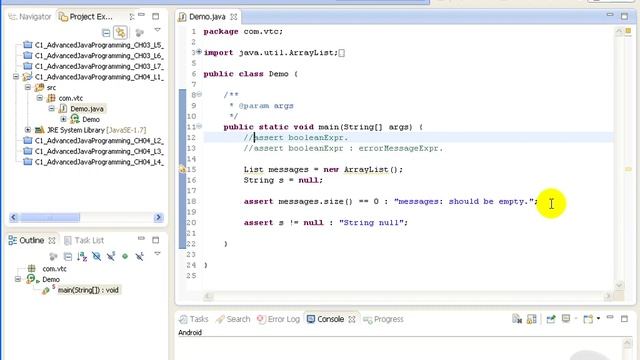Viewport: 640px width, 360px height.
Task: Select the Project Explorer tab
Action: point(85,17)
